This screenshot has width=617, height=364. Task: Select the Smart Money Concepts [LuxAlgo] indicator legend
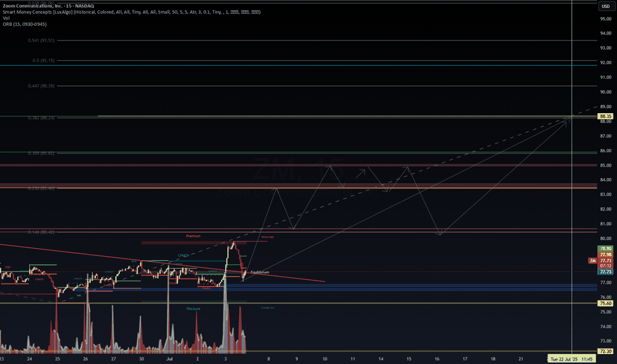tap(132, 12)
